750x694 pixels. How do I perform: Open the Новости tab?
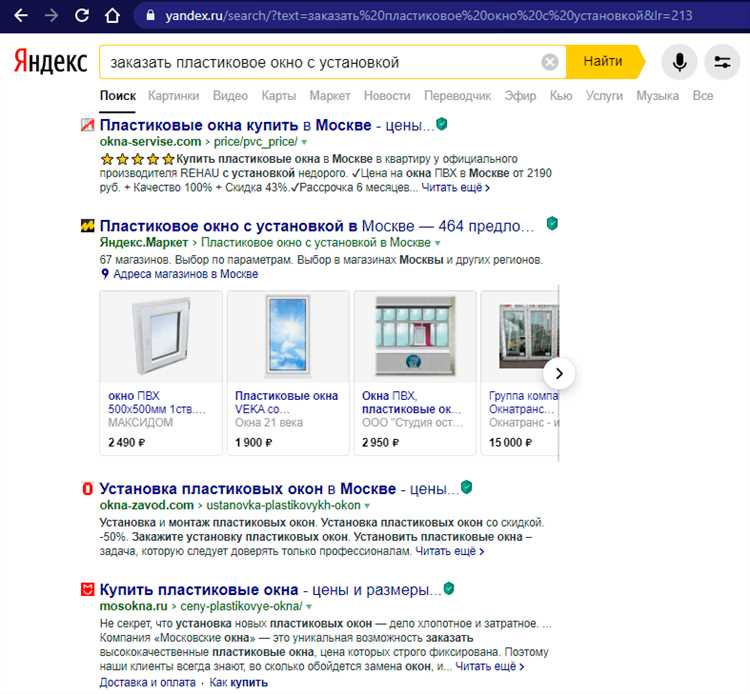387,96
